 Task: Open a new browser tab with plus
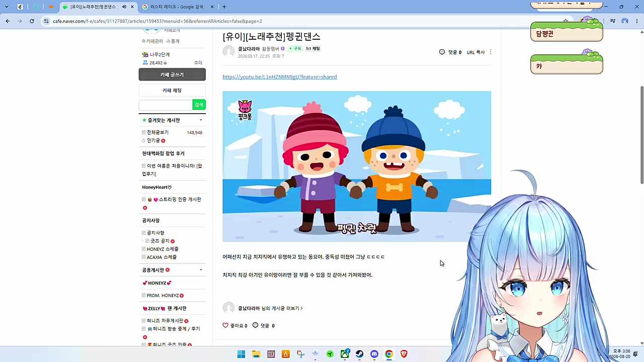[224, 7]
